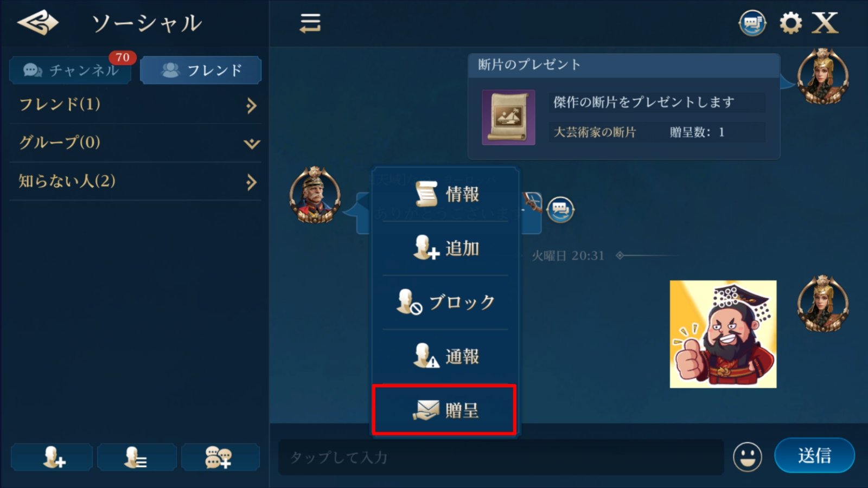The image size is (868, 488).
Task: Switch to the チャンネル tab
Action: 71,70
